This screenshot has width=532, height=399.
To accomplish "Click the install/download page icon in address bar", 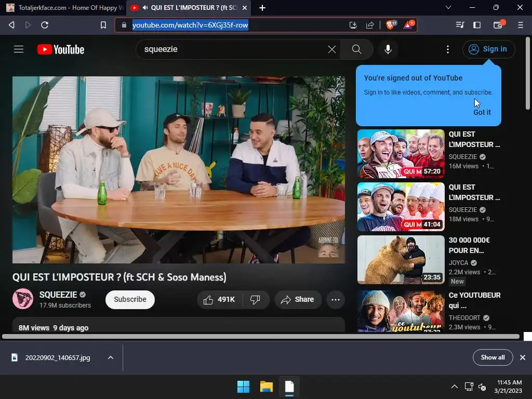I will (x=353, y=25).
